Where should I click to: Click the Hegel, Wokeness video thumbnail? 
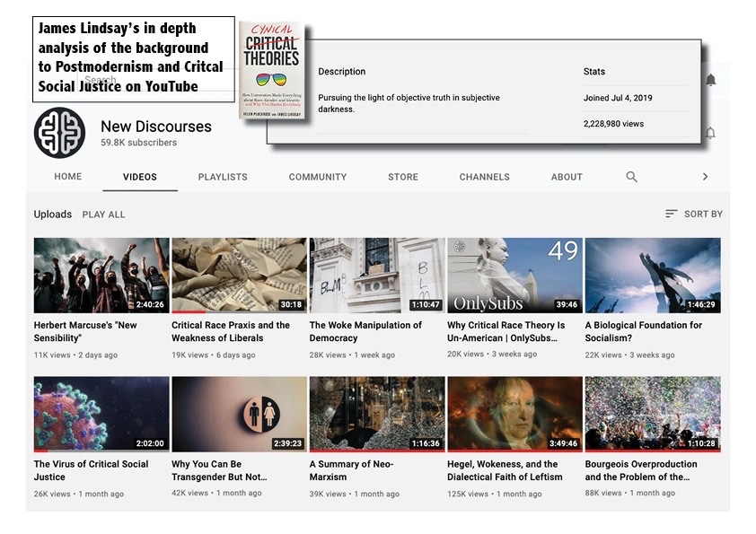tap(514, 413)
